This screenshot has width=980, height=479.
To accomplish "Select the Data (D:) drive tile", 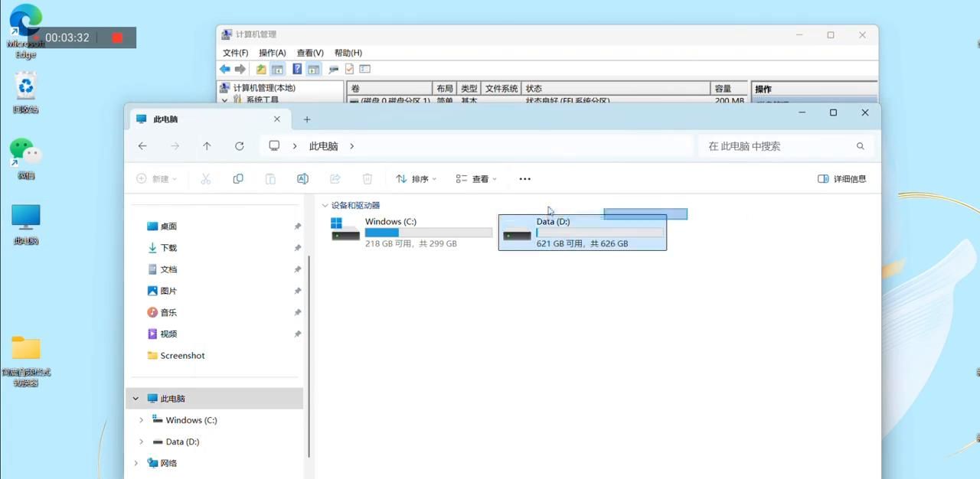I will pyautogui.click(x=583, y=232).
